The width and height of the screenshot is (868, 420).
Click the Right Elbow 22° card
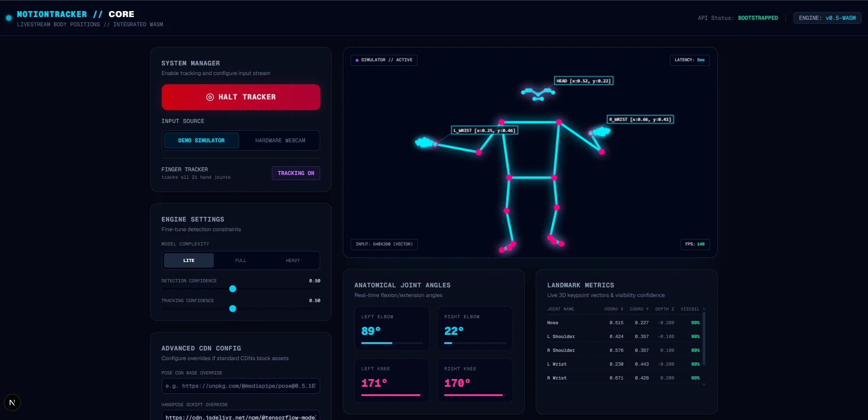475,329
